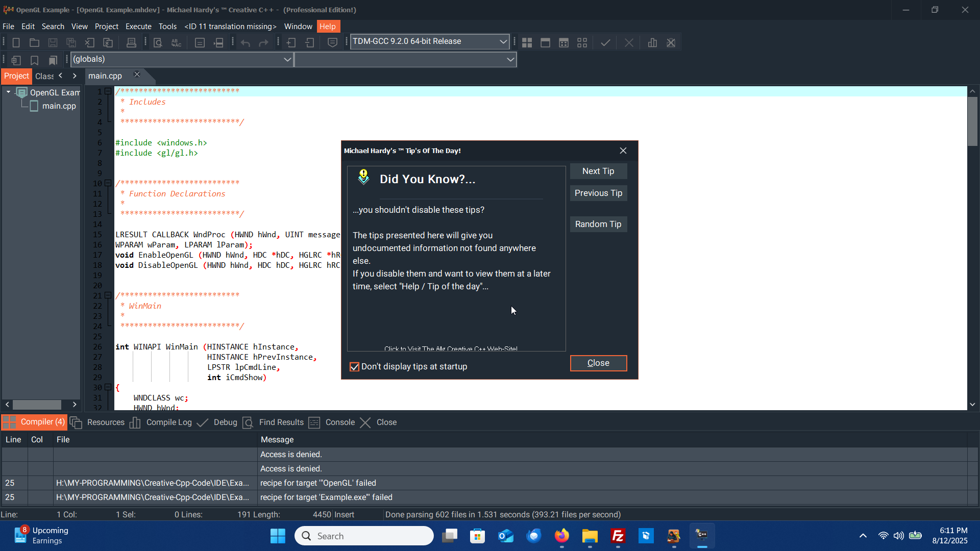Open the (globals) scope dropdown
Screen dimensions: 980x551
(287, 59)
